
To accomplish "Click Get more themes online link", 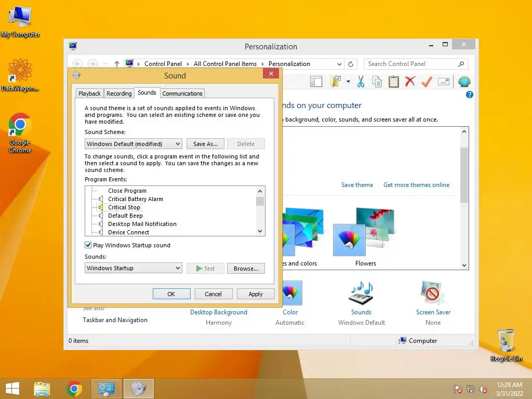I will (x=416, y=185).
